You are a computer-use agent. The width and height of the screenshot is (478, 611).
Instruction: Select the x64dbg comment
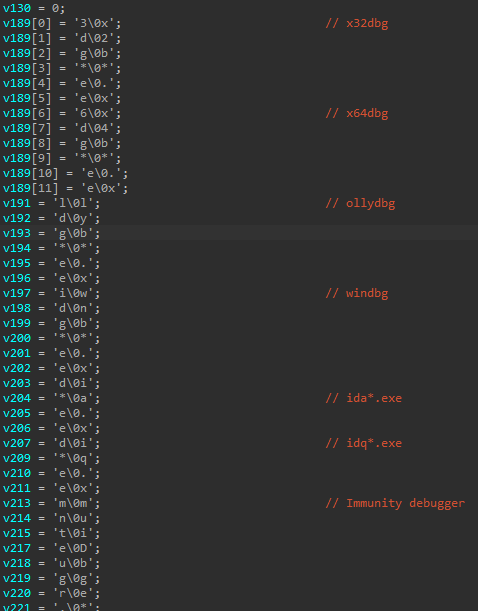pyautogui.click(x=357, y=113)
